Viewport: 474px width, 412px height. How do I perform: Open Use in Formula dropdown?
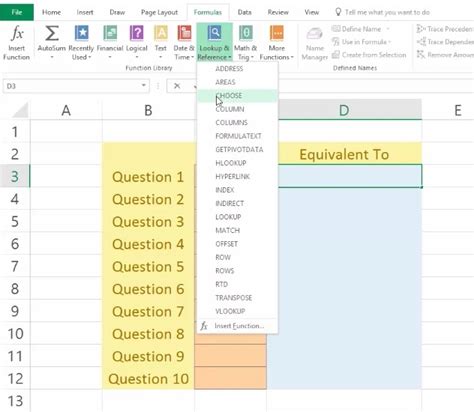coord(361,42)
